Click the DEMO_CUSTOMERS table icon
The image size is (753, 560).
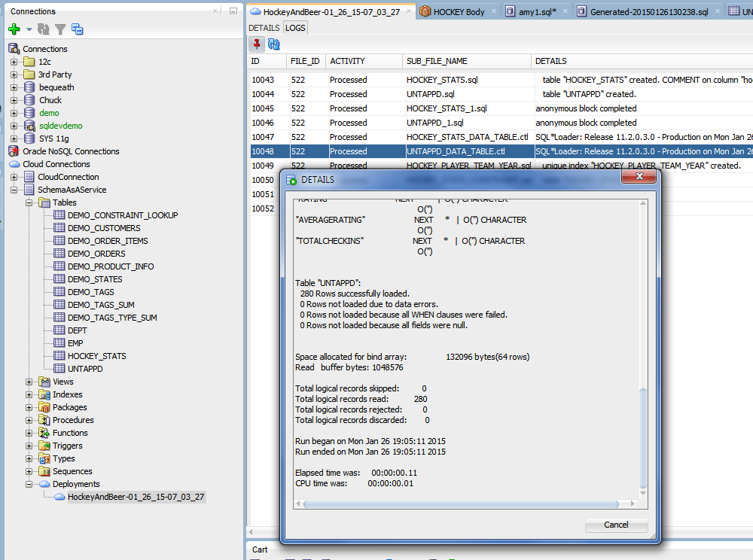[x=59, y=227]
